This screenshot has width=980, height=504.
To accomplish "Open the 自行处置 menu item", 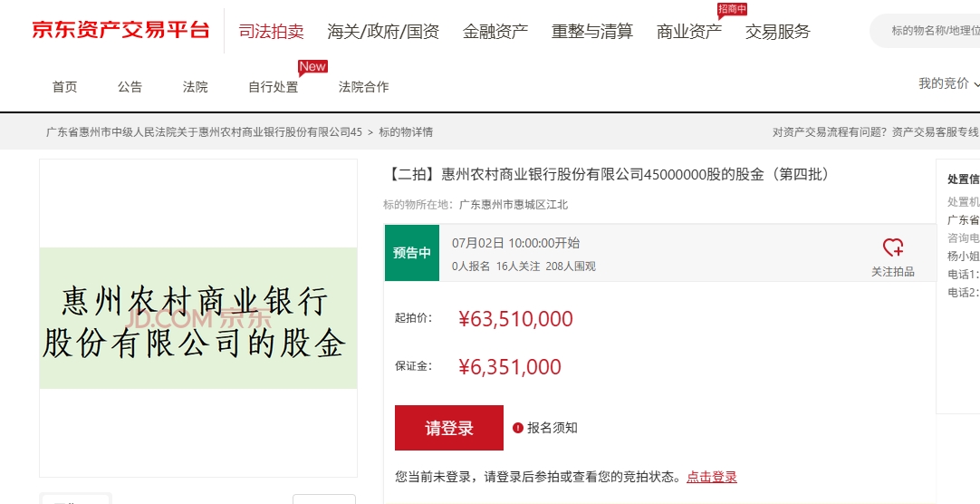I will 274,87.
